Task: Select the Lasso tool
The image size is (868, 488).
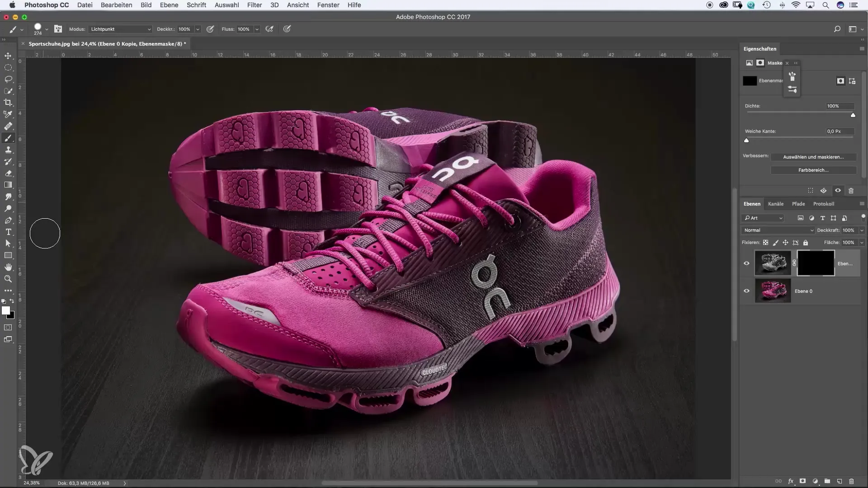Action: pos(8,79)
